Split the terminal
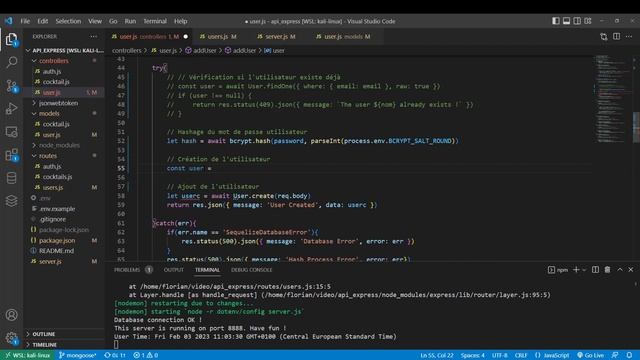The height and width of the screenshot is (360, 640). (596, 270)
